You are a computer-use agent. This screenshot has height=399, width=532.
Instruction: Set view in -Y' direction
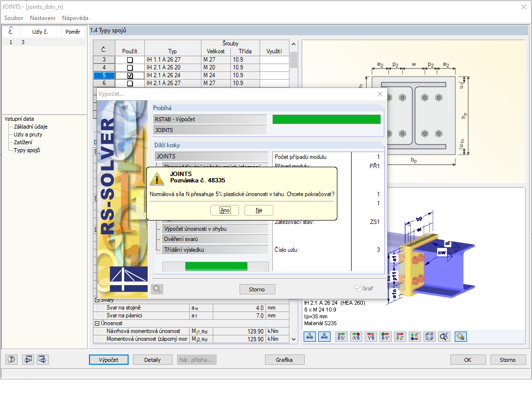(x=385, y=336)
